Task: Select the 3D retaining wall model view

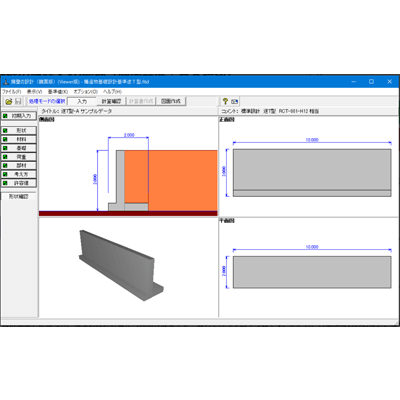Action: click(x=121, y=265)
